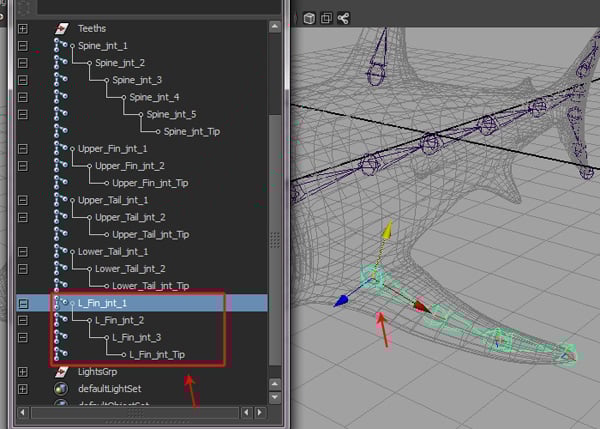Click the LightsGrp group icon
This screenshot has width=600, height=429.
coord(62,371)
